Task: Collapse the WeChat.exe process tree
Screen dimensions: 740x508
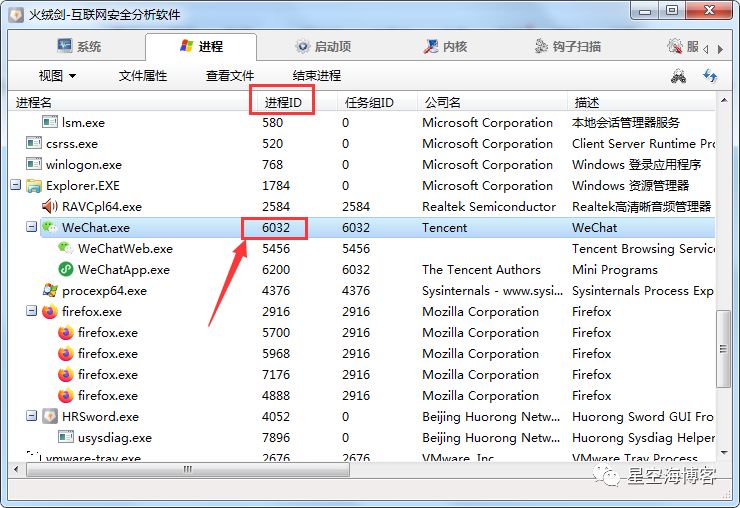Action: tap(31, 227)
